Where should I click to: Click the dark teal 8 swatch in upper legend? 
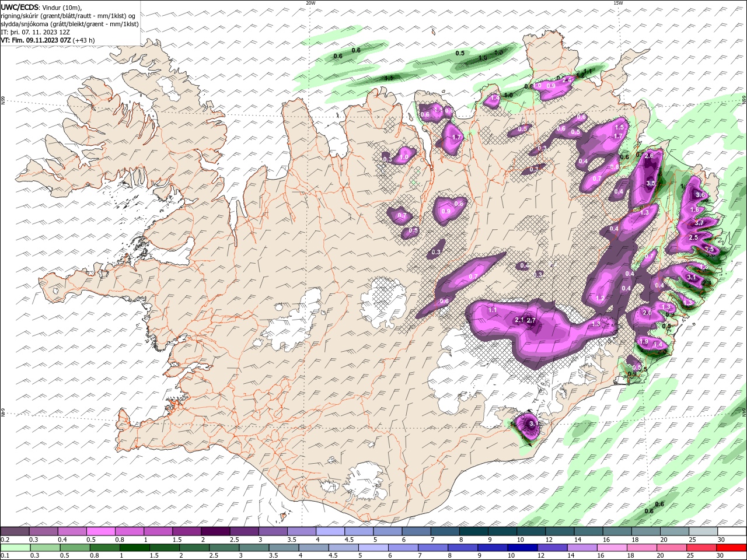[473, 531]
